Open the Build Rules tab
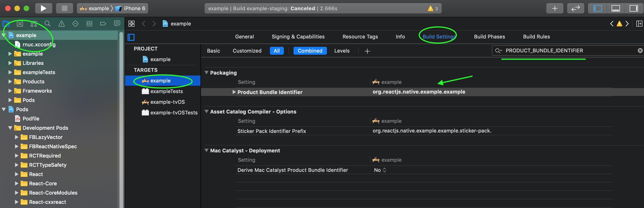This screenshot has width=644, height=208. (536, 37)
